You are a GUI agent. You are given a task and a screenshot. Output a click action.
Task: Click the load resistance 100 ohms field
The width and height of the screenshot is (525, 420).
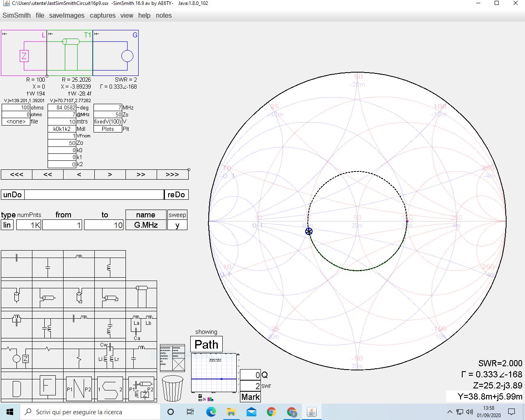click(16, 107)
